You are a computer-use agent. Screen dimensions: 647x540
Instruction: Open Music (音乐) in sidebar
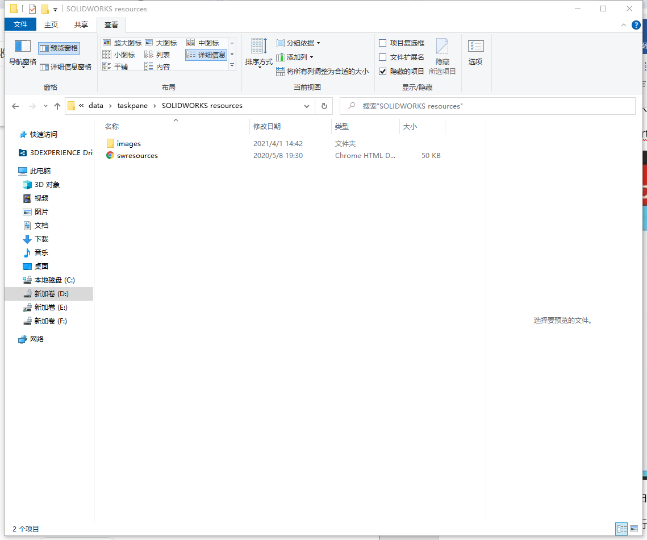point(35,252)
